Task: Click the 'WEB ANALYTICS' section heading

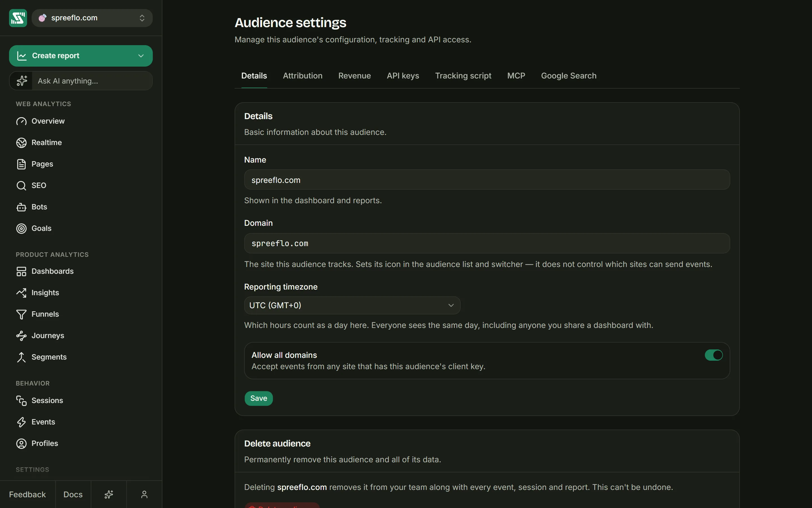Action: coord(43,104)
